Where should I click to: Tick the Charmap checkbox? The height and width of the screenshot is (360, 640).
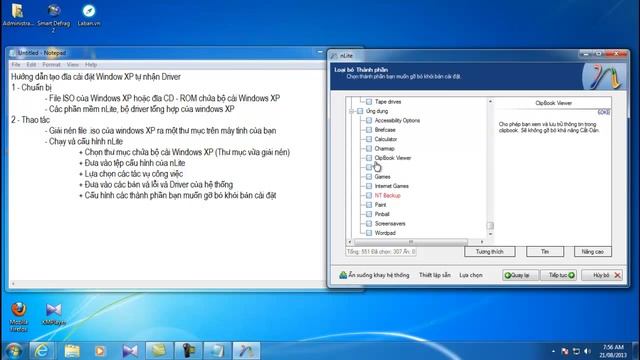pyautogui.click(x=369, y=149)
